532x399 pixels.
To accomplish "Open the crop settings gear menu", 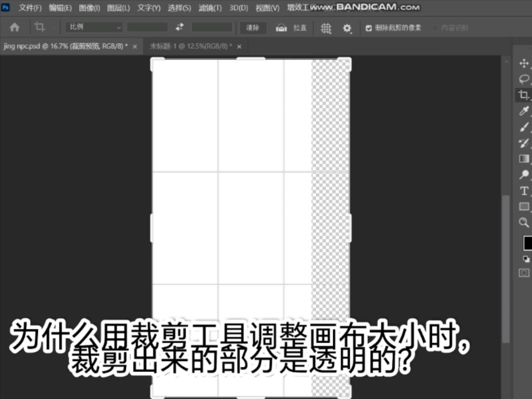I will pyautogui.click(x=347, y=28).
